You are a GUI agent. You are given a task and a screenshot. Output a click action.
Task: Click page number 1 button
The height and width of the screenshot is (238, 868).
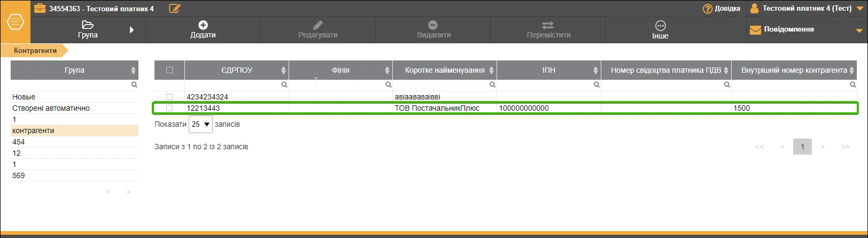coord(802,147)
